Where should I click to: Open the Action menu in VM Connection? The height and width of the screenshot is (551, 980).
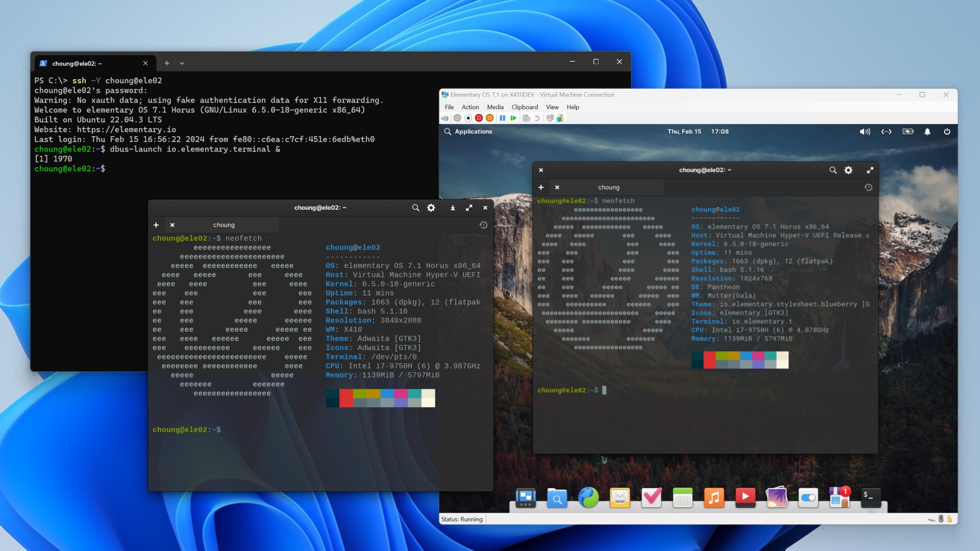pos(470,107)
